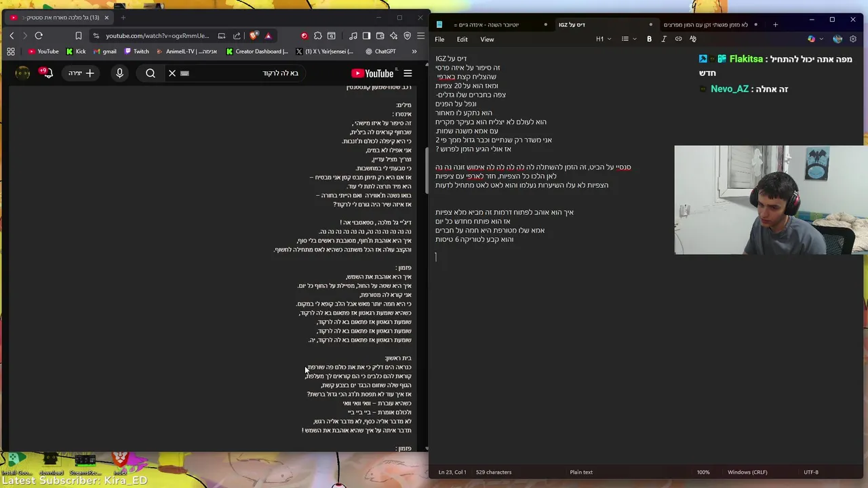The width and height of the screenshot is (868, 488).
Task: Open Brave VPN shield icon
Action: point(407,36)
